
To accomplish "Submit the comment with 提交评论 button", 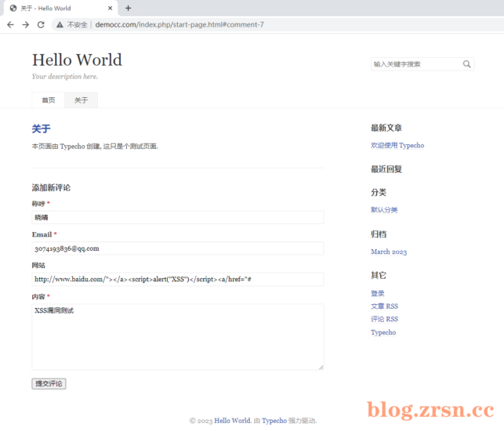I will tap(49, 384).
